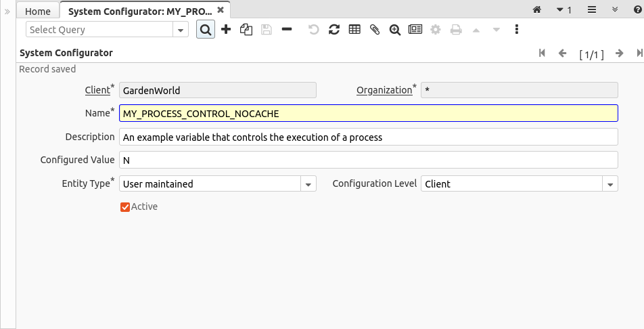This screenshot has height=329, width=644.
Task: Open the Report icon
Action: pyautogui.click(x=415, y=29)
